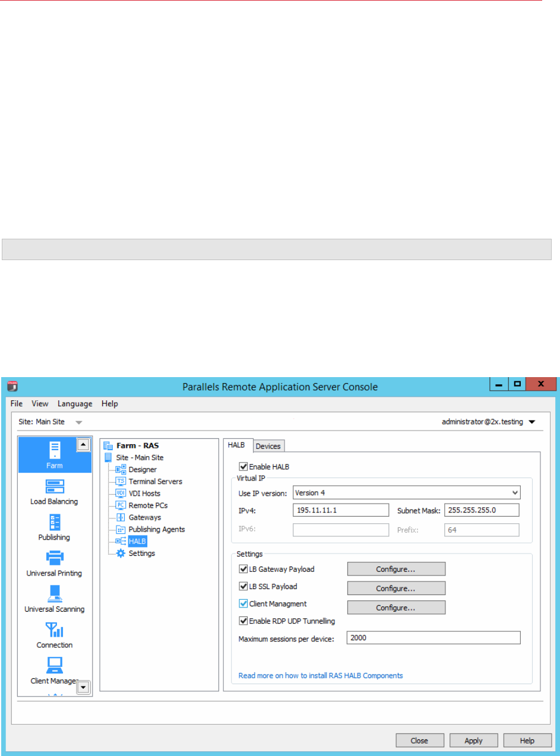Configure LB Gateway Payload

click(396, 569)
